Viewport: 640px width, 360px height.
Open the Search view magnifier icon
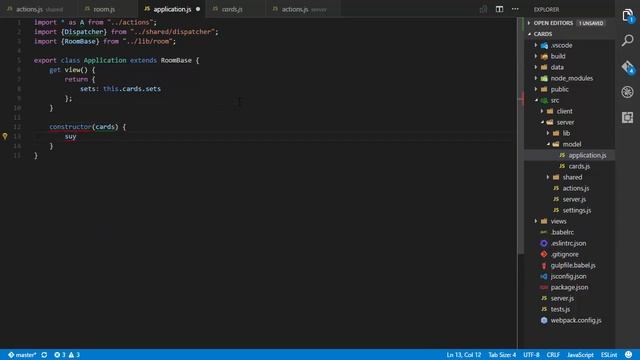click(628, 40)
